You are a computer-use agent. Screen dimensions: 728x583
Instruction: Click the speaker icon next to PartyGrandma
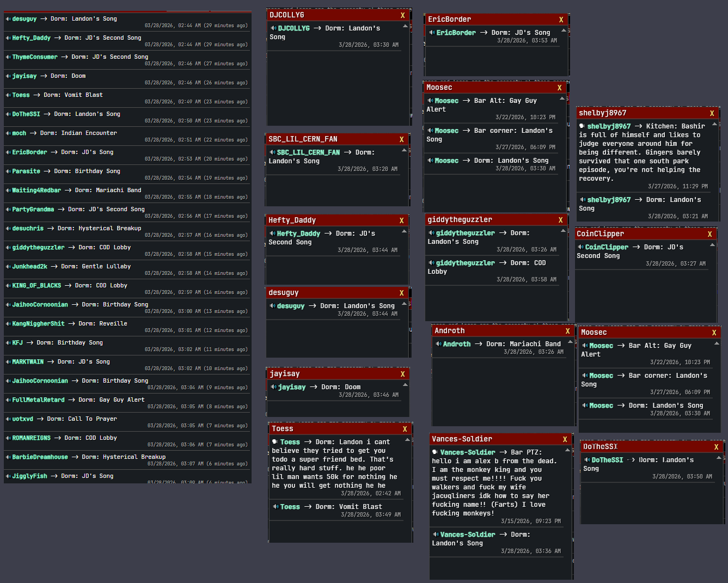(x=8, y=210)
